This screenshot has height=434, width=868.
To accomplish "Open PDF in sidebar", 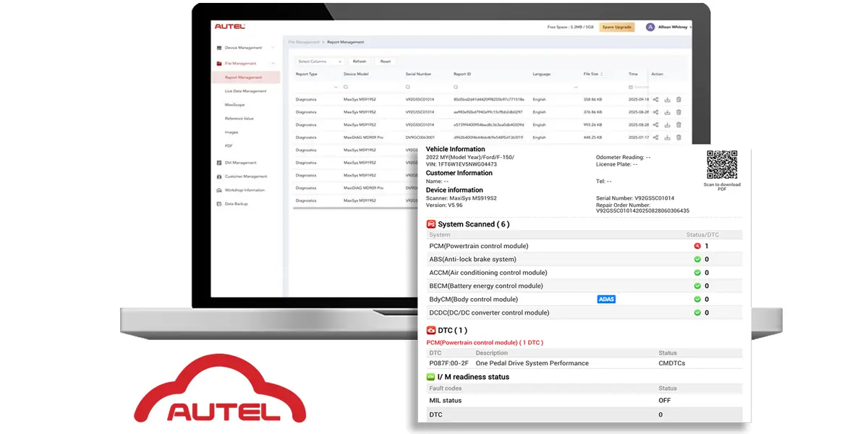I will pyautogui.click(x=229, y=146).
